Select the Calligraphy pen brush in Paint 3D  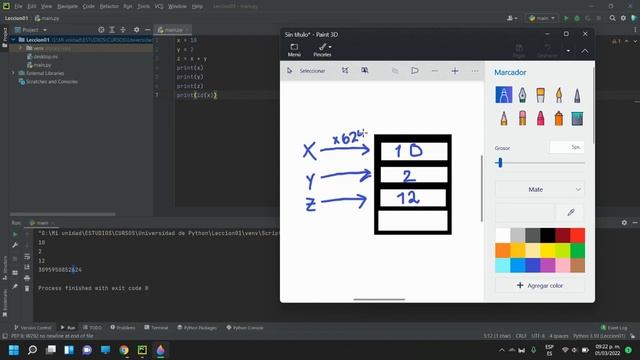pos(522,95)
